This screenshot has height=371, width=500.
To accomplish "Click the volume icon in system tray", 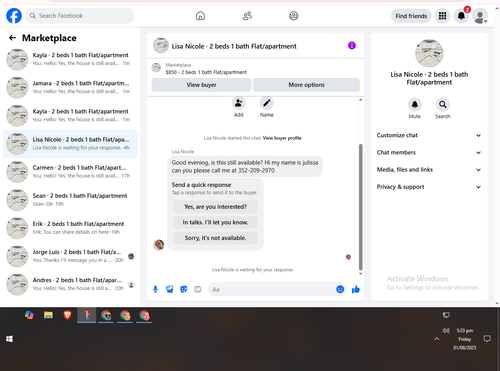I will click(446, 330).
